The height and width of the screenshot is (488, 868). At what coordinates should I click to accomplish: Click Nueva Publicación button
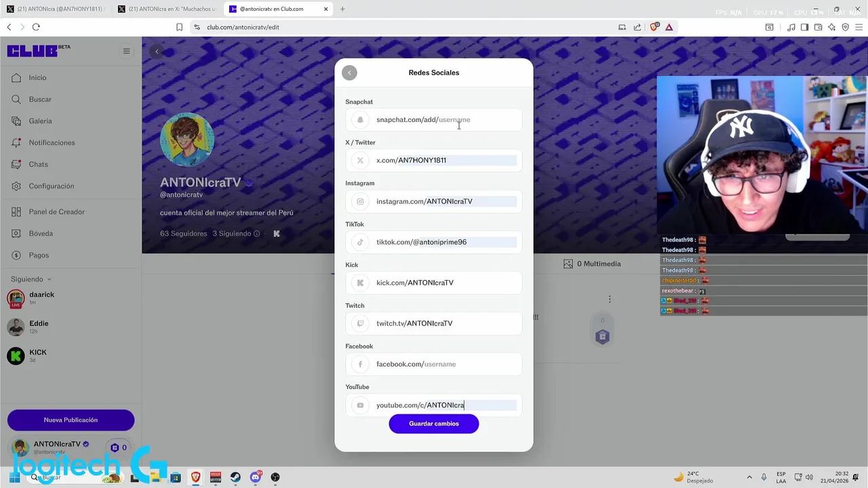pyautogui.click(x=71, y=420)
